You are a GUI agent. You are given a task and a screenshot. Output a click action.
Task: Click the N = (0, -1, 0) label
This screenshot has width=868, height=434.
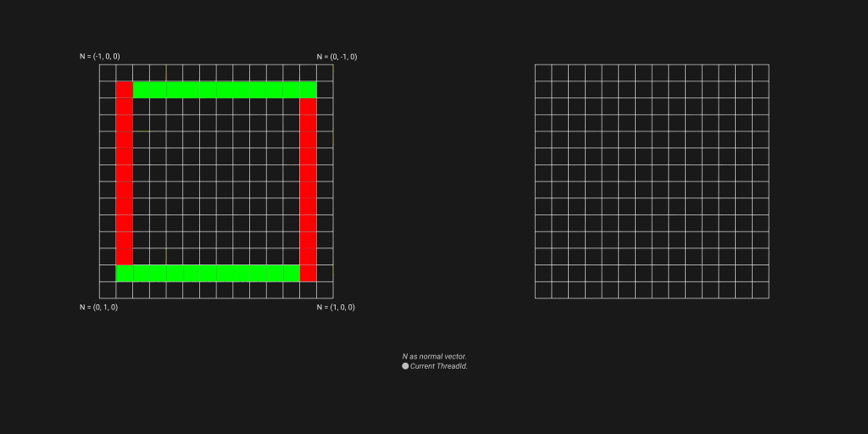point(337,57)
